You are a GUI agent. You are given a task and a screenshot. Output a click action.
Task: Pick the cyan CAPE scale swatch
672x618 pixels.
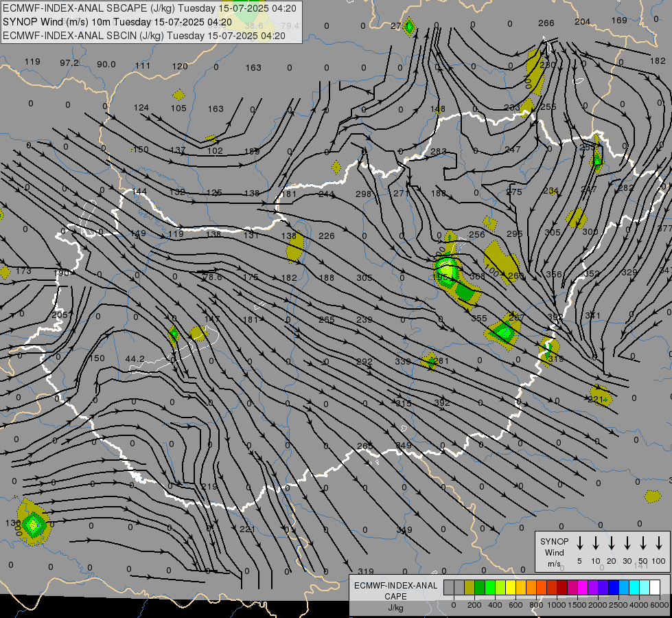tap(634, 588)
